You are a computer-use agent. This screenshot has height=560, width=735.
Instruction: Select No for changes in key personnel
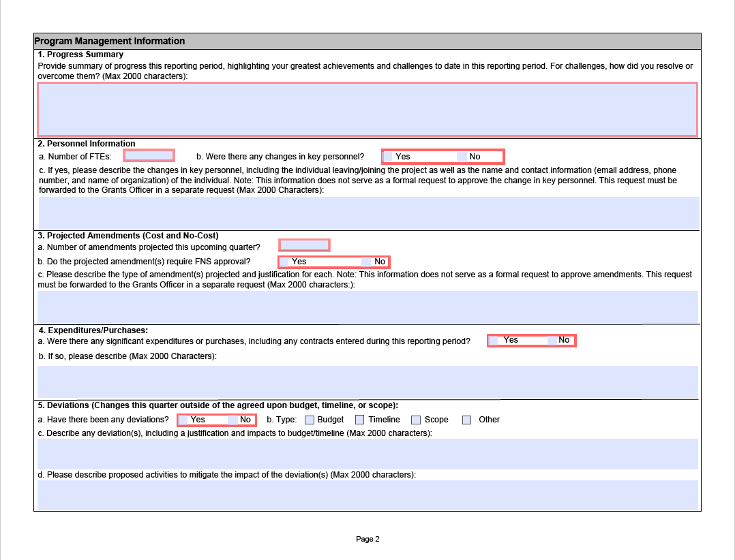[462, 157]
